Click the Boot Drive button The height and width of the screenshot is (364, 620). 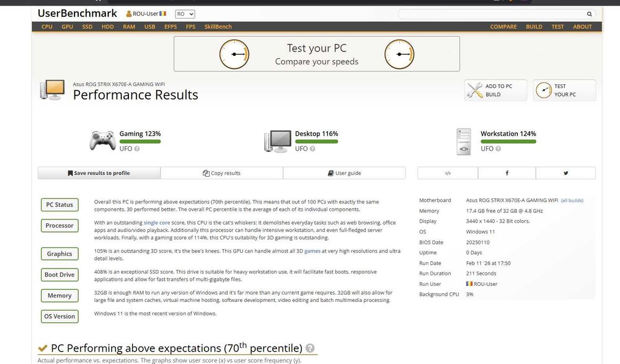click(x=60, y=275)
